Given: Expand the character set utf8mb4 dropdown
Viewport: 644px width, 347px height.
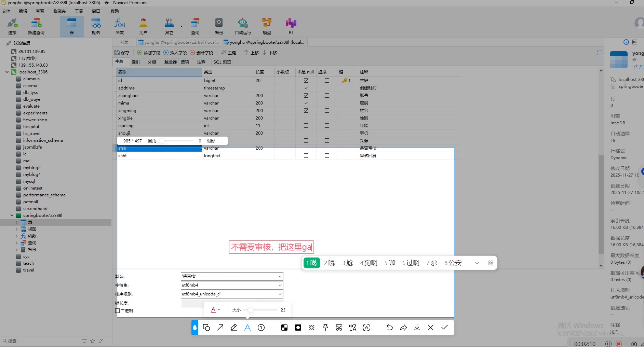Looking at the screenshot, I should click(280, 285).
